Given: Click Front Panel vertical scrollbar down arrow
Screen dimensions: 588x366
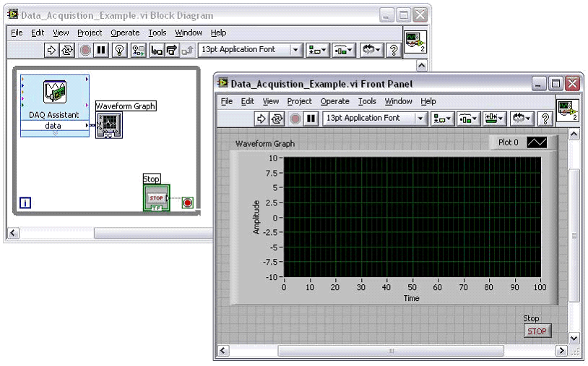Looking at the screenshot, I should 574,338.
